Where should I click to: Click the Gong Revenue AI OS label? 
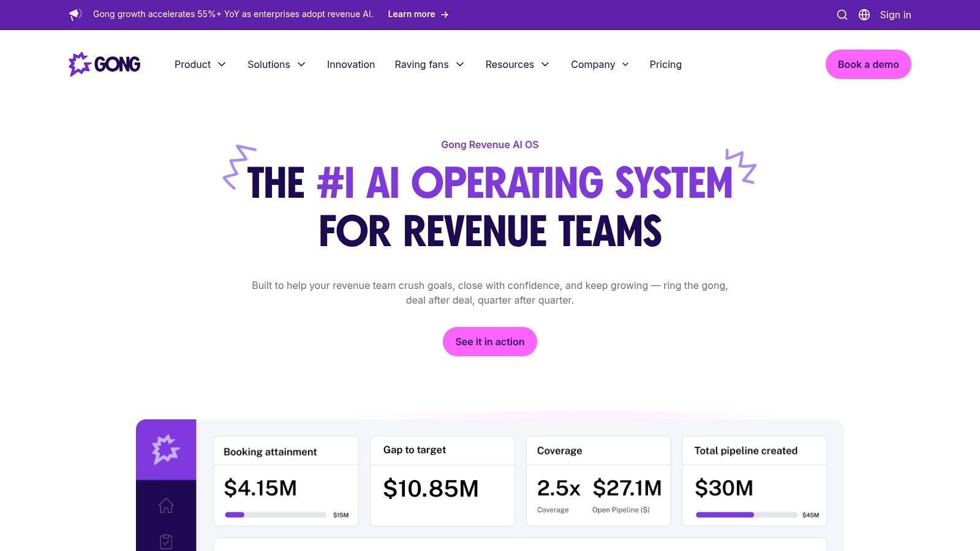tap(490, 144)
